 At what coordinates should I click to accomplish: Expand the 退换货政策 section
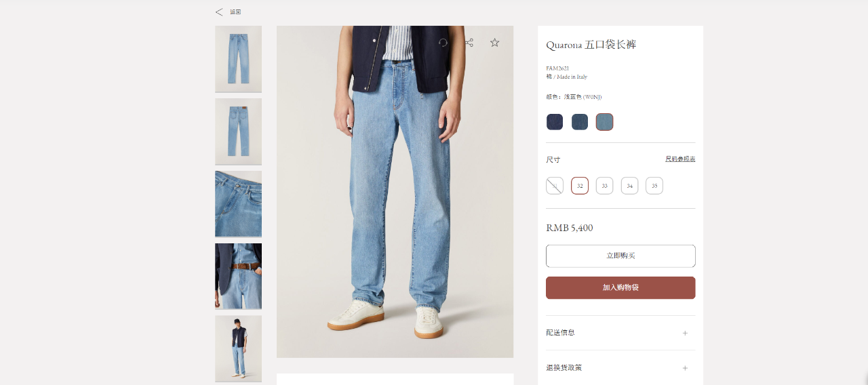[x=620, y=368]
